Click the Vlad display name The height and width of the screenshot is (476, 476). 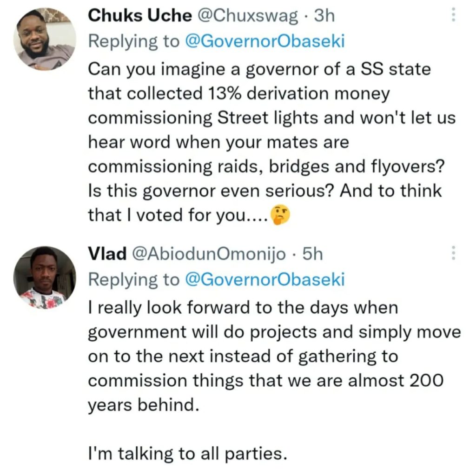(x=107, y=254)
